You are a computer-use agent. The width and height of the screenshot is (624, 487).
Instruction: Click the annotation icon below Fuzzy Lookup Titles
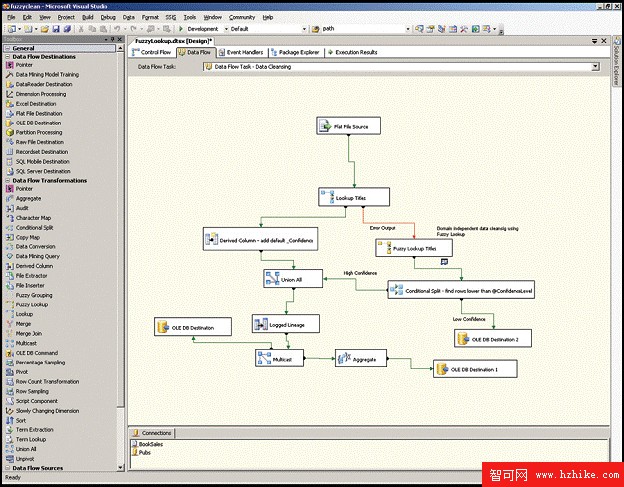point(445,262)
